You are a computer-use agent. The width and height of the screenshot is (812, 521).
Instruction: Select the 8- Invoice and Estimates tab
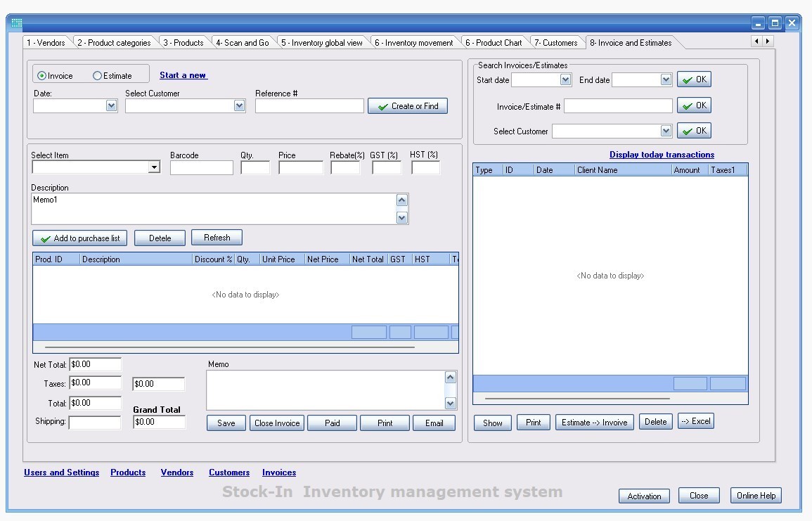[631, 42]
